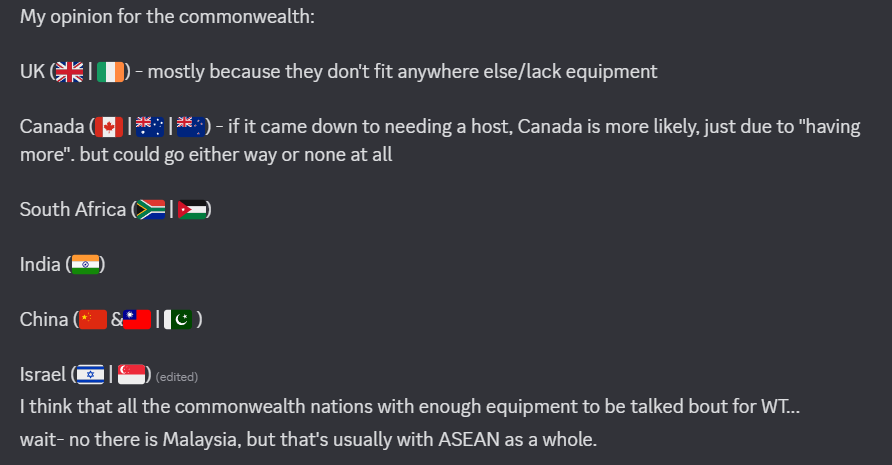This screenshot has height=465, width=892.
Task: Click the India flag emoji
Action: (87, 265)
